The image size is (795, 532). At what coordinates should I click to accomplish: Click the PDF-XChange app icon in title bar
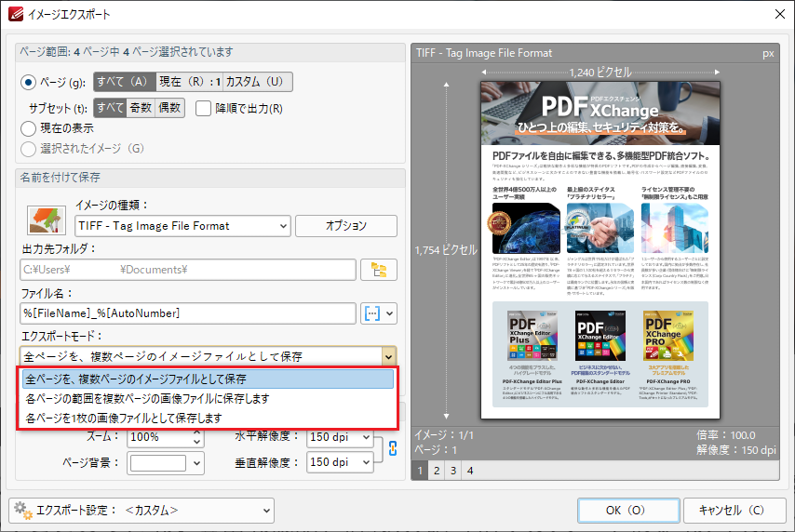click(16, 14)
